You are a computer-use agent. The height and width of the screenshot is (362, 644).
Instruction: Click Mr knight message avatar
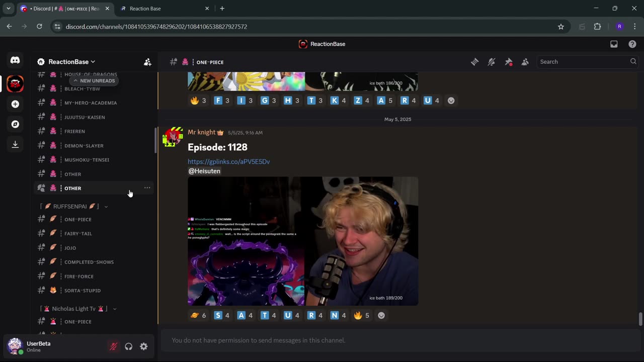coord(173,137)
